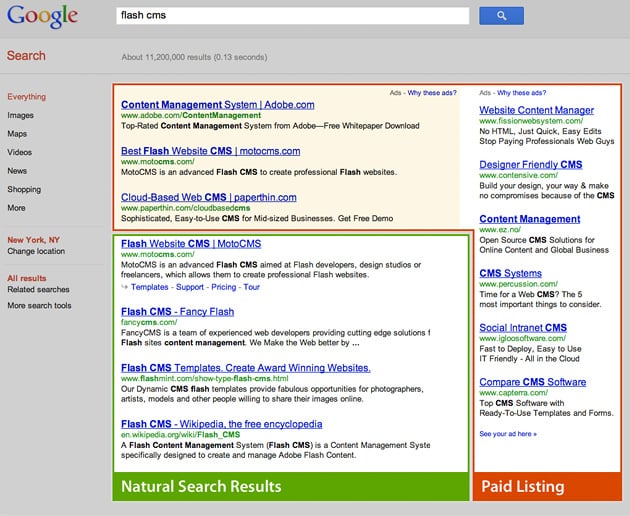Viewport: 630px width, 516px height.
Task: Click the Change location link
Action: (36, 251)
